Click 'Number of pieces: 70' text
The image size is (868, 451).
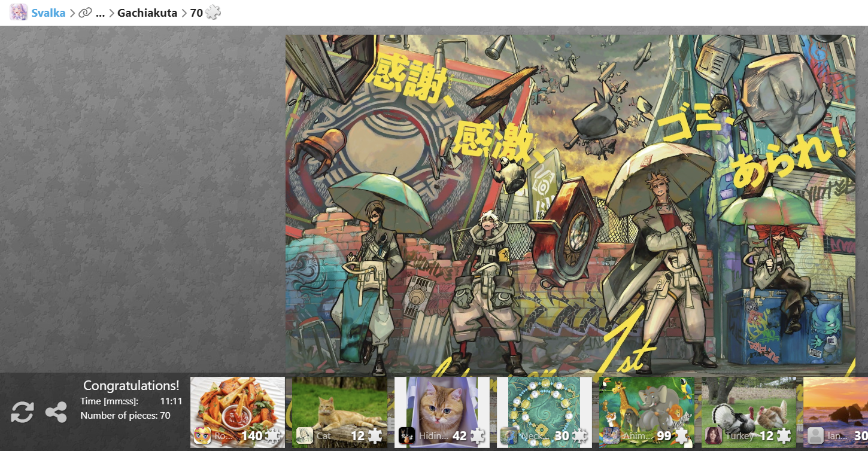[125, 415]
